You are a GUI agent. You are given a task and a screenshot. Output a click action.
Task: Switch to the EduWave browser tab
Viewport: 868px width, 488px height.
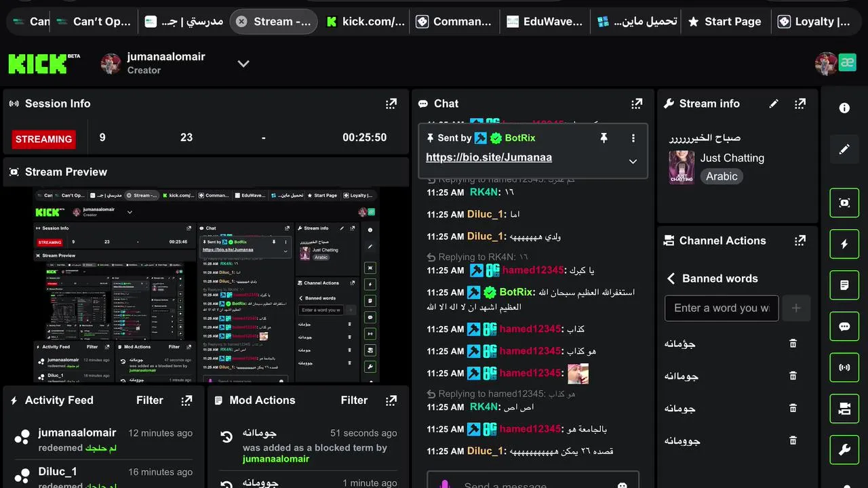(545, 22)
